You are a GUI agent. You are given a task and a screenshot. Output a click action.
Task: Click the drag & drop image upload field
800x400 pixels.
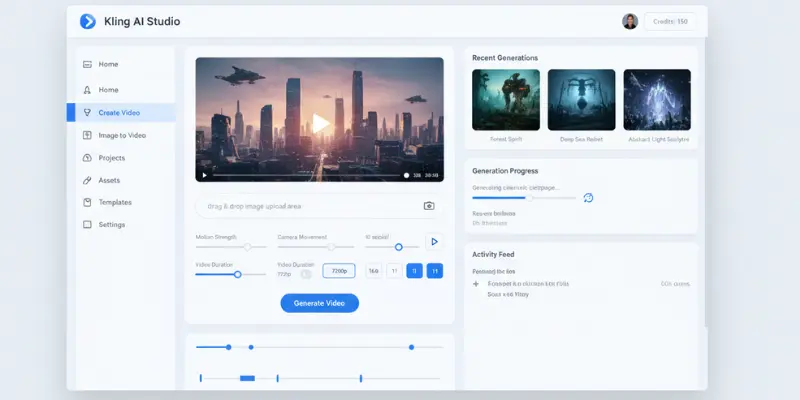tap(319, 206)
